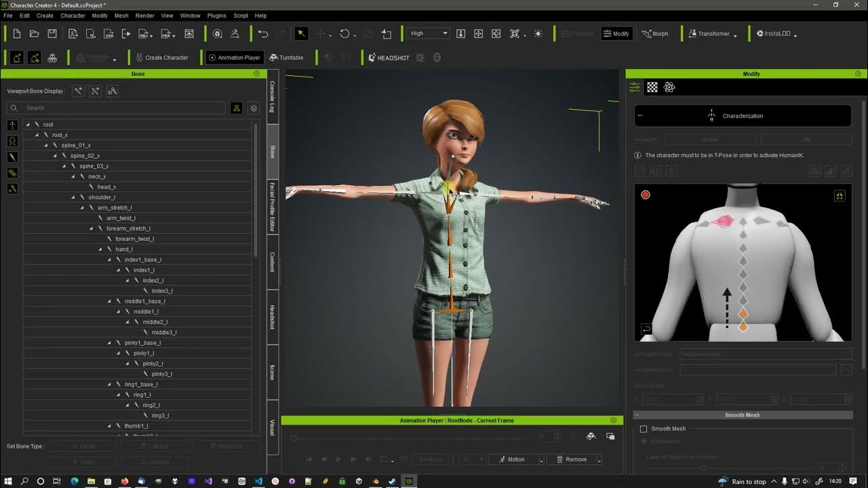Open the Plugins menu

pyautogui.click(x=217, y=15)
